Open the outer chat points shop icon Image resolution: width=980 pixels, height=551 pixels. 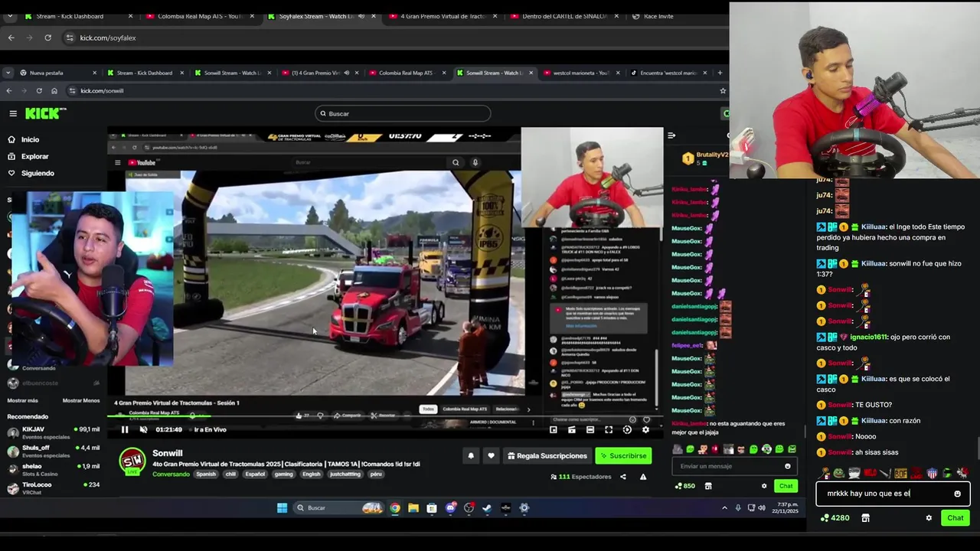[x=865, y=518]
